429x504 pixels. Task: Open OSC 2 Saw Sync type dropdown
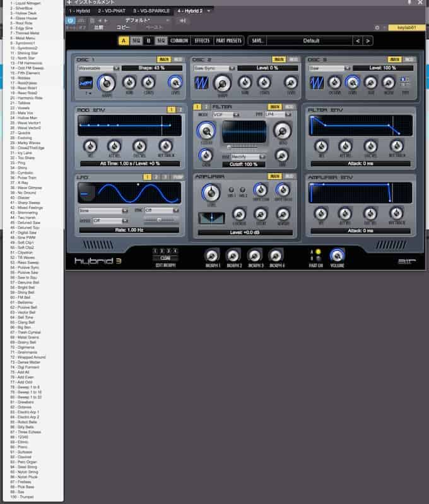click(x=214, y=68)
